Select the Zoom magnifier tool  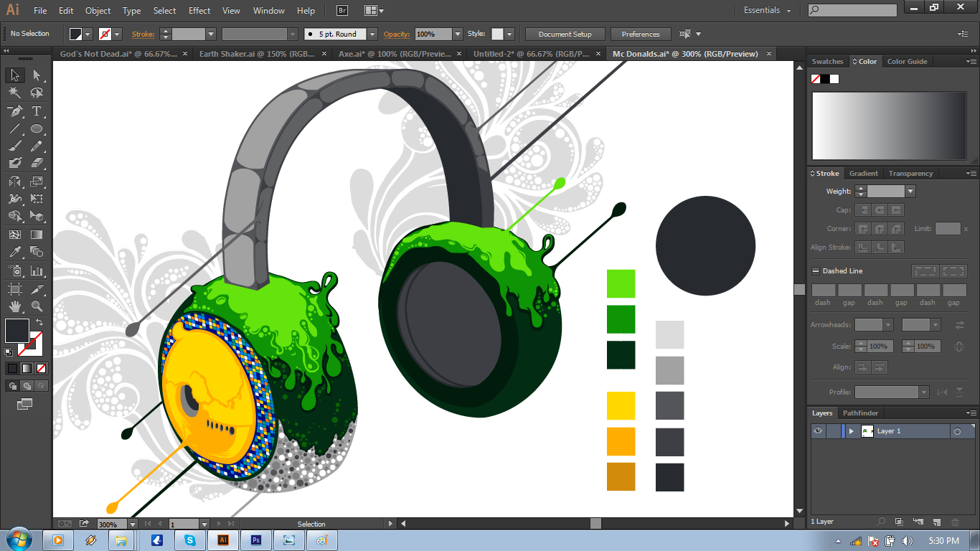pos(37,306)
